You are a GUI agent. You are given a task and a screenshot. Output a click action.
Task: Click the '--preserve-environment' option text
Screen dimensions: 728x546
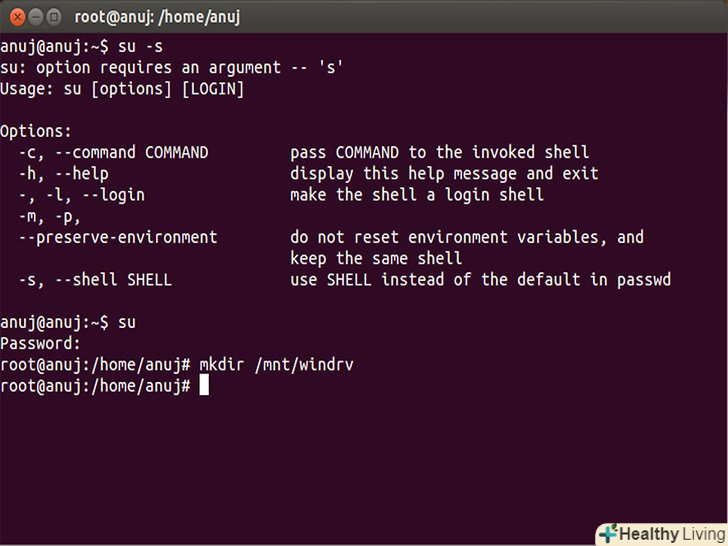tap(117, 238)
